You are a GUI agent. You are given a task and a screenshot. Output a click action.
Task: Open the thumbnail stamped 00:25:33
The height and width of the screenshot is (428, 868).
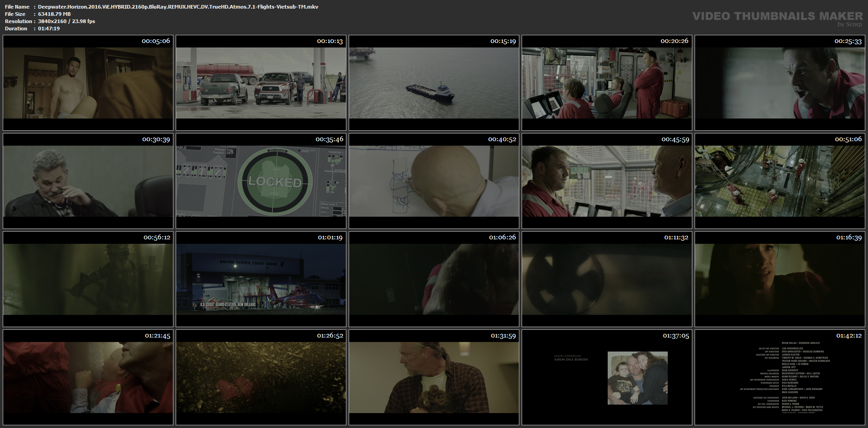click(780, 83)
